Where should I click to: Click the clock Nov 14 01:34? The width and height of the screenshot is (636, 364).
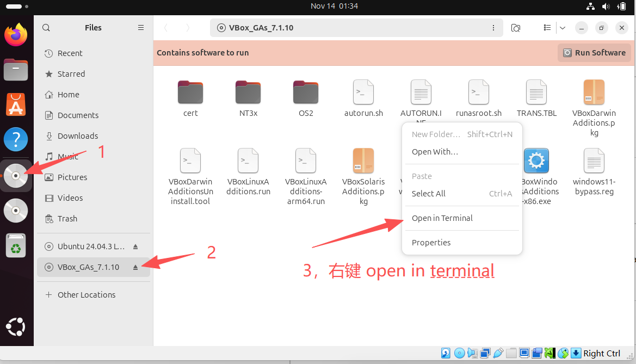[334, 6]
